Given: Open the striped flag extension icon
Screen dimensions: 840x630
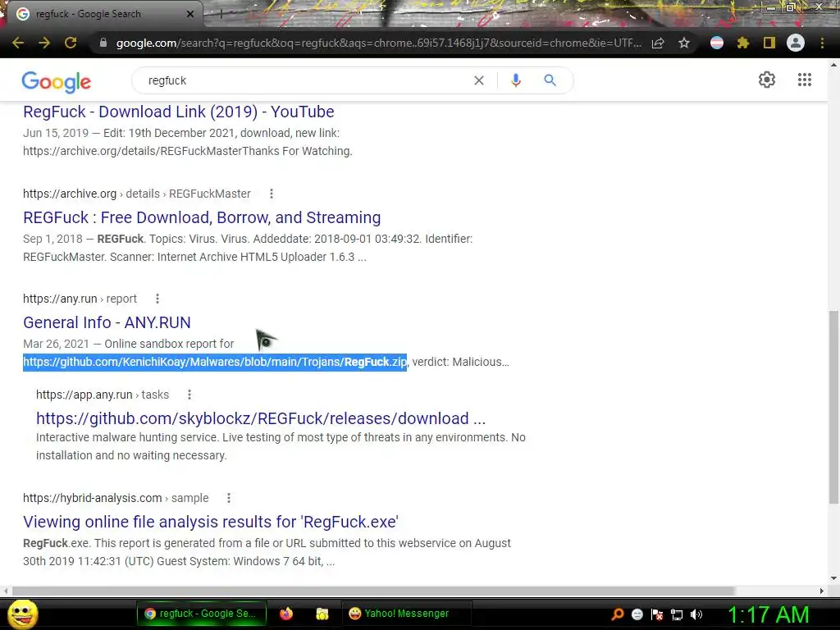Looking at the screenshot, I should tap(717, 43).
